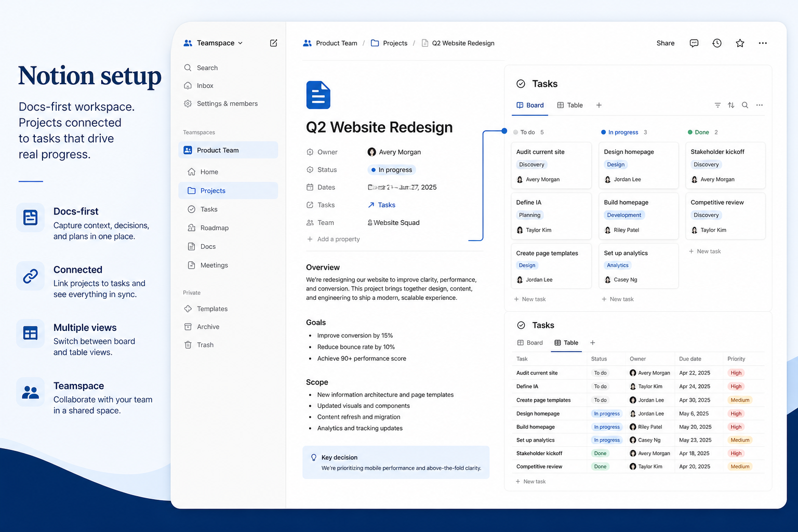Click Add a property

334,240
